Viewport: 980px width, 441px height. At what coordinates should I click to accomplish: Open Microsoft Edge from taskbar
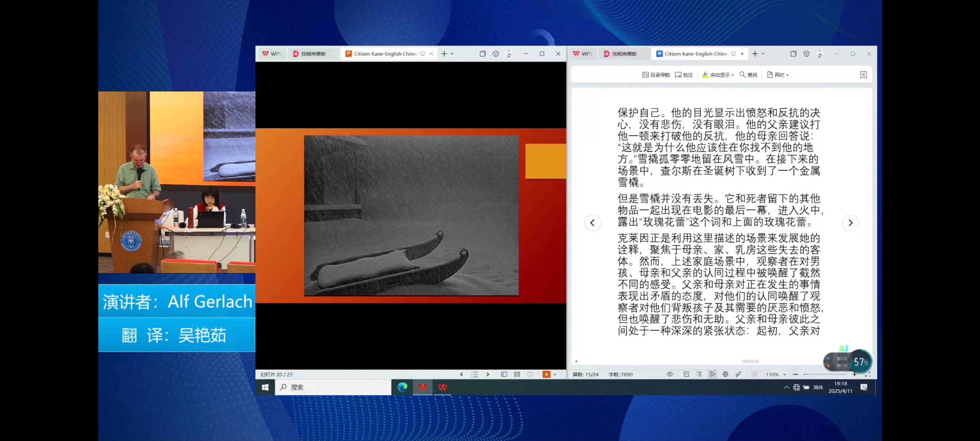click(403, 388)
